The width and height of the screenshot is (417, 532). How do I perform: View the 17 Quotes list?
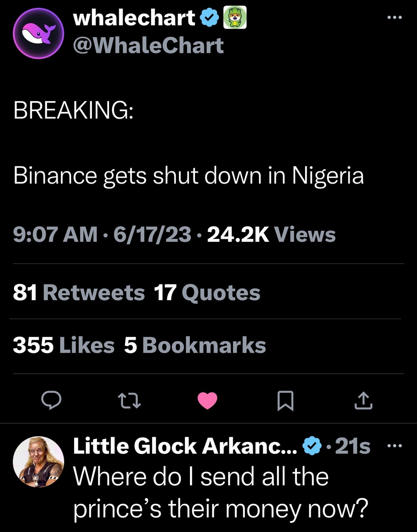point(207,292)
